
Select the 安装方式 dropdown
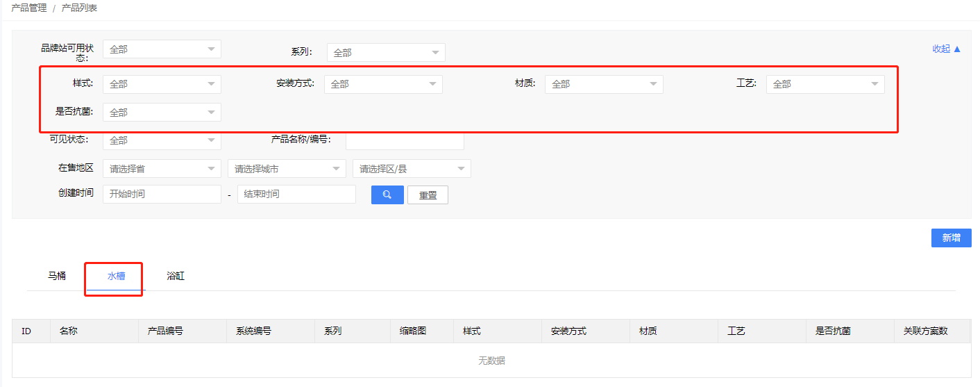pyautogui.click(x=382, y=84)
